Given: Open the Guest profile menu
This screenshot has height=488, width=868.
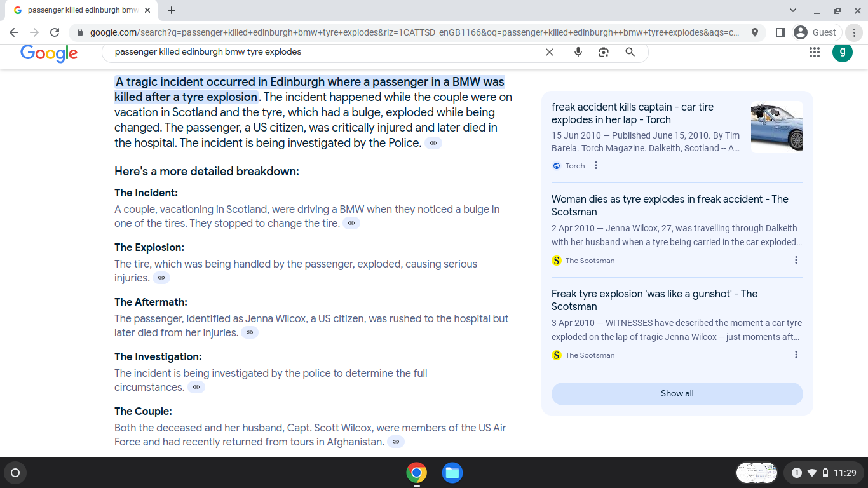Looking at the screenshot, I should pos(817,32).
